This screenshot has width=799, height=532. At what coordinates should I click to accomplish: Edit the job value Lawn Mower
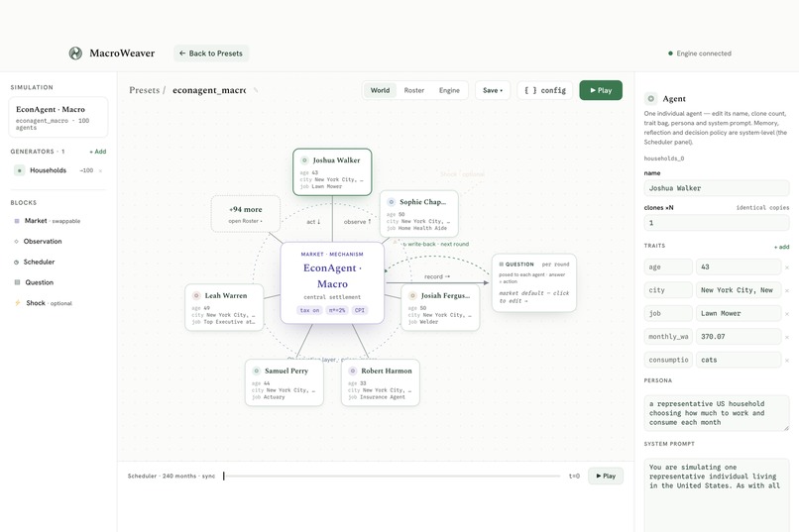point(739,314)
